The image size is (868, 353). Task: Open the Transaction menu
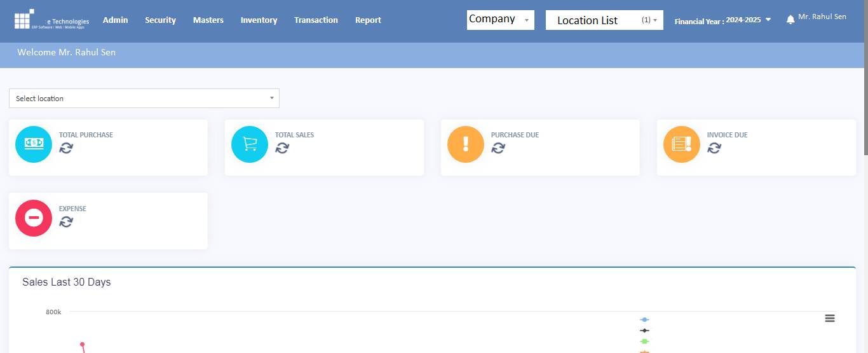[x=316, y=20]
